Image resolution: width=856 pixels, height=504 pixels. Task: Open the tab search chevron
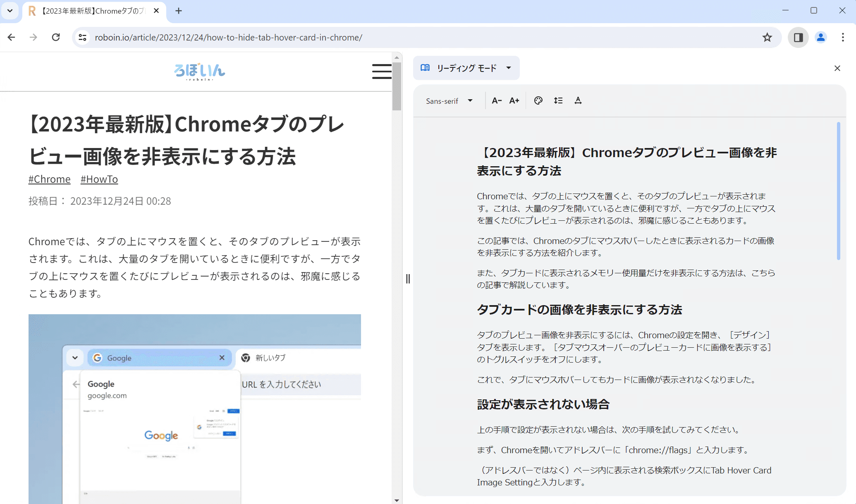[x=10, y=11]
